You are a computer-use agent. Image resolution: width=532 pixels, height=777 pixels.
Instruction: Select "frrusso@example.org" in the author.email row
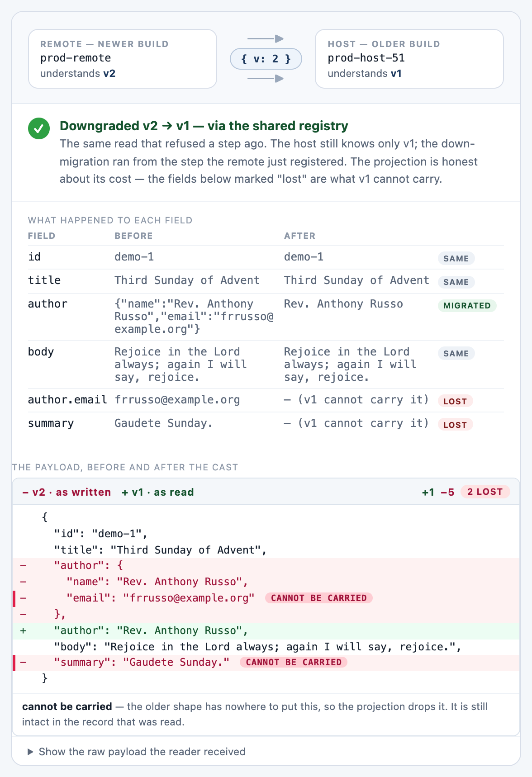point(177,400)
